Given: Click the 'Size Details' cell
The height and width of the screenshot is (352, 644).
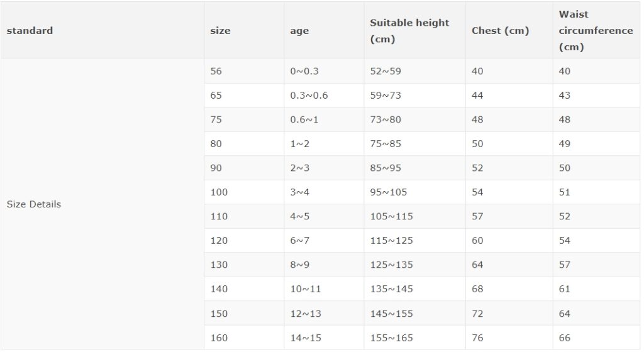Looking at the screenshot, I should (x=103, y=204).
